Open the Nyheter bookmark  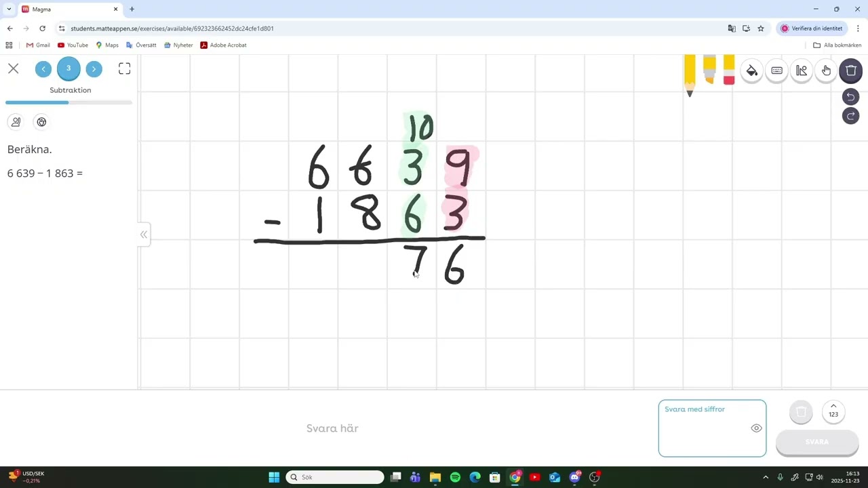[178, 45]
